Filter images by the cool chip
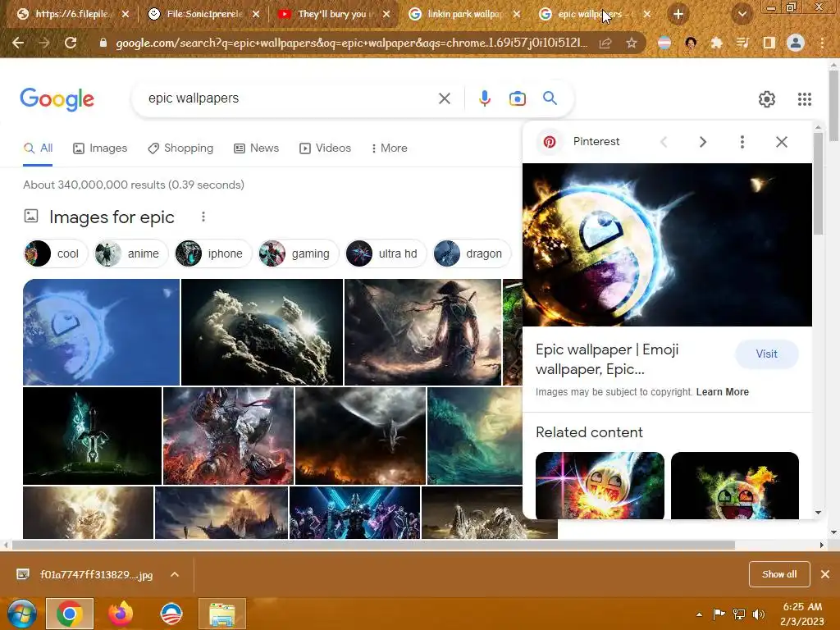Image resolution: width=840 pixels, height=630 pixels. tap(56, 253)
